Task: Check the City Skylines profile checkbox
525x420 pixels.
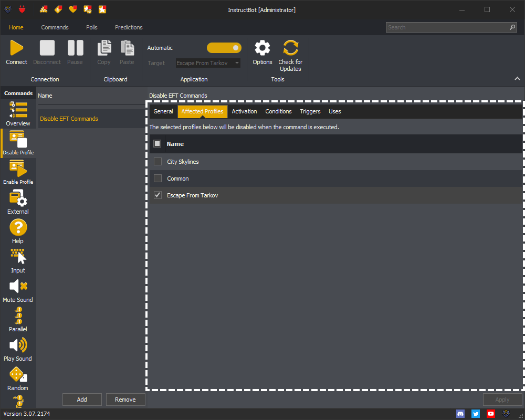Action: [157, 161]
